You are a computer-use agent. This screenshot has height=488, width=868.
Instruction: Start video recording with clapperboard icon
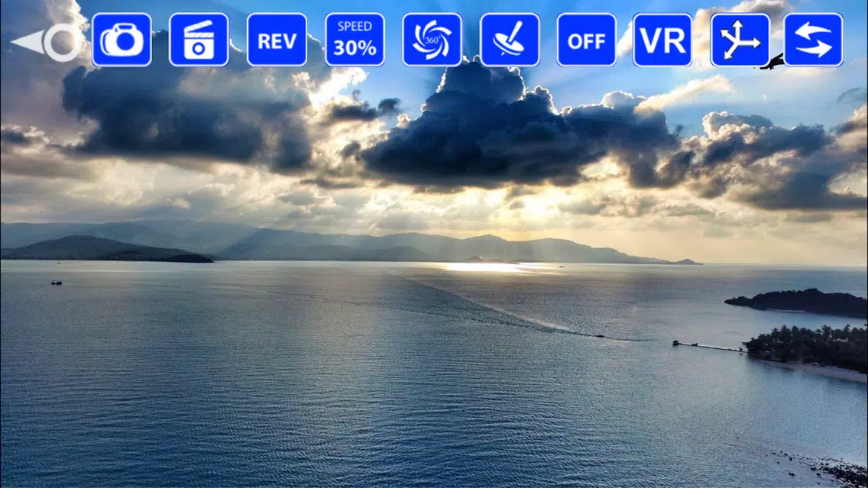(x=199, y=40)
